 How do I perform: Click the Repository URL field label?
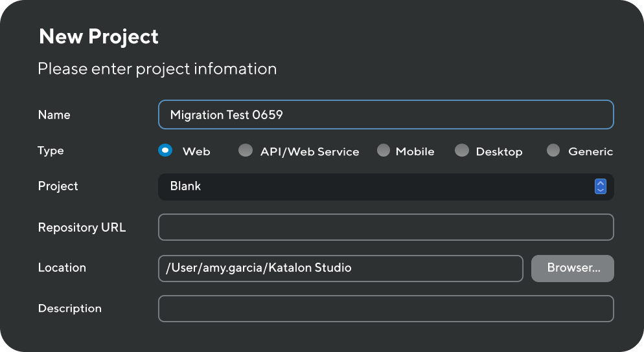coord(82,227)
